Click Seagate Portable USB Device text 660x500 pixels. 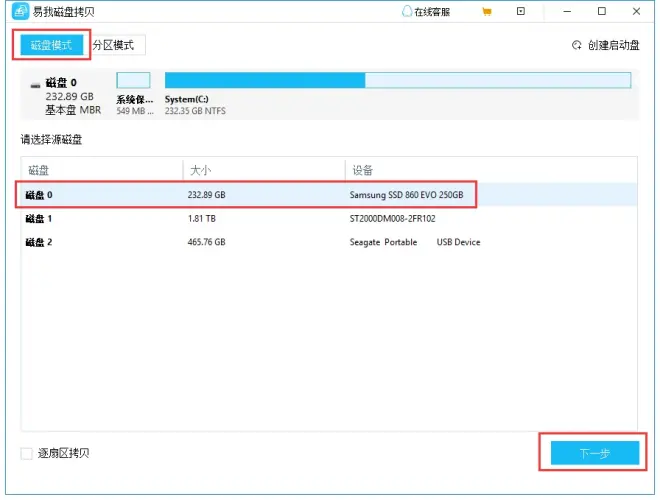click(415, 242)
